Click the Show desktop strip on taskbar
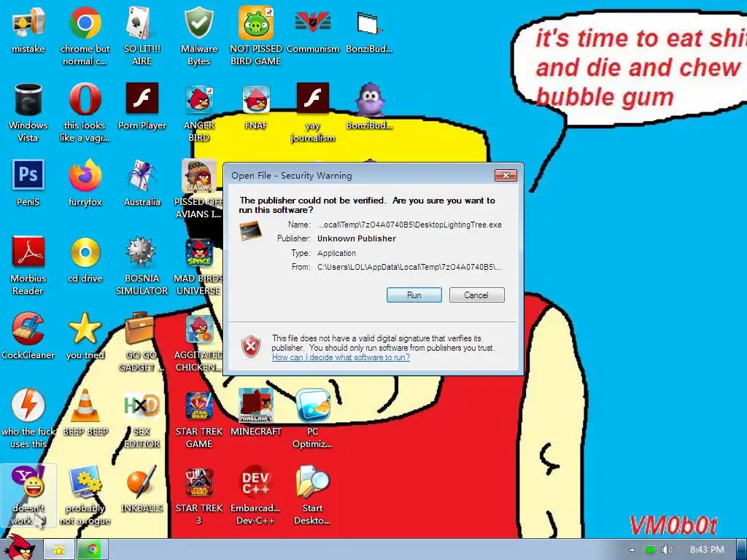The image size is (747, 560). [742, 550]
